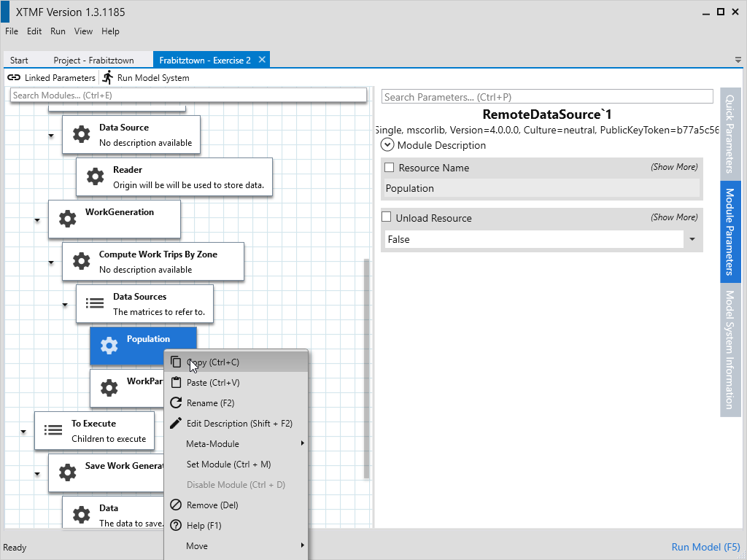747x560 pixels.
Task: Collapse the WorkGeneration tree node arrow
Action: 37,219
